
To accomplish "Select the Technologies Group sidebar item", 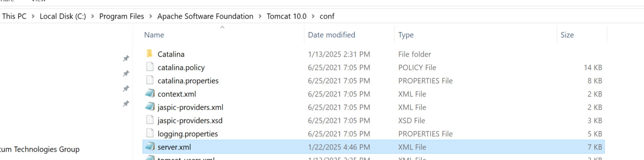I will coord(40,149).
